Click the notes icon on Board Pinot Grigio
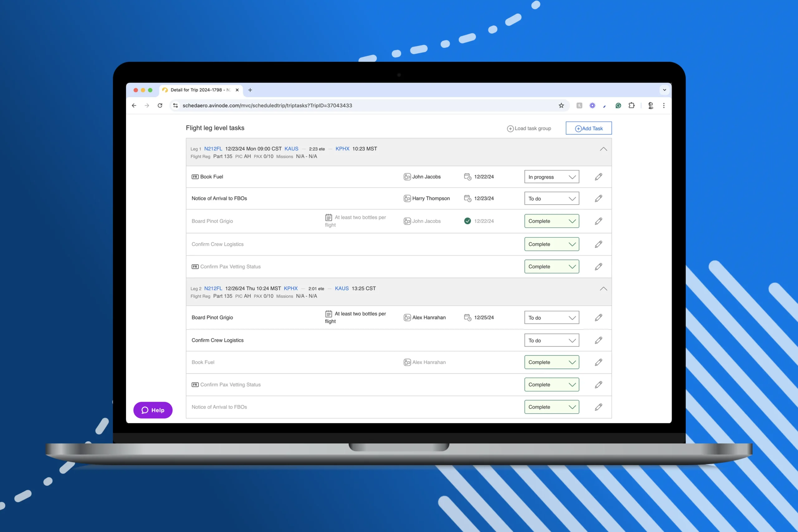This screenshot has width=798, height=532. [329, 217]
